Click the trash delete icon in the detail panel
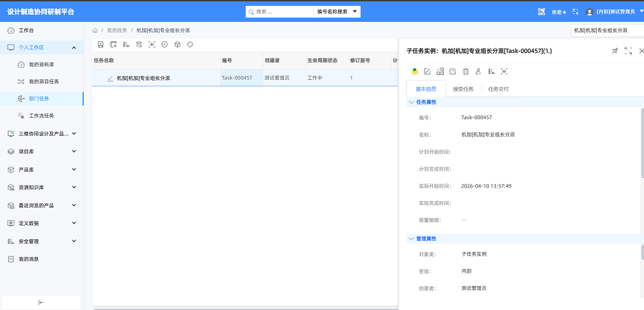 466,72
